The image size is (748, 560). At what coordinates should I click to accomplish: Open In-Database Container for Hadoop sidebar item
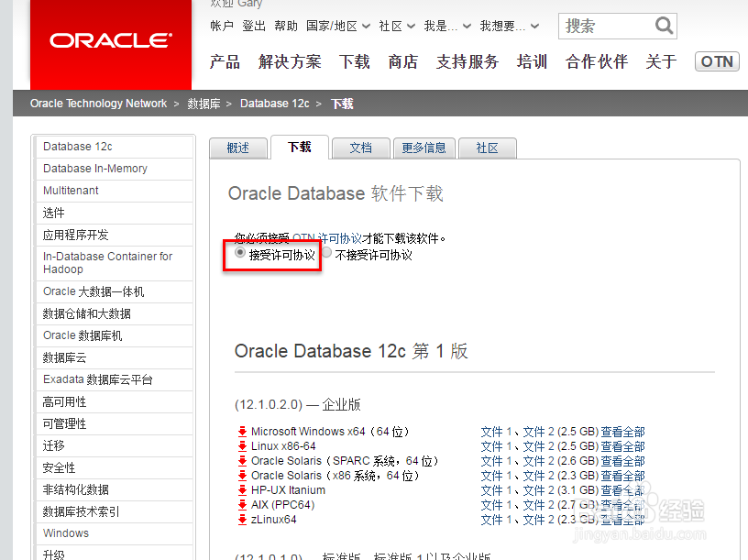(x=115, y=263)
